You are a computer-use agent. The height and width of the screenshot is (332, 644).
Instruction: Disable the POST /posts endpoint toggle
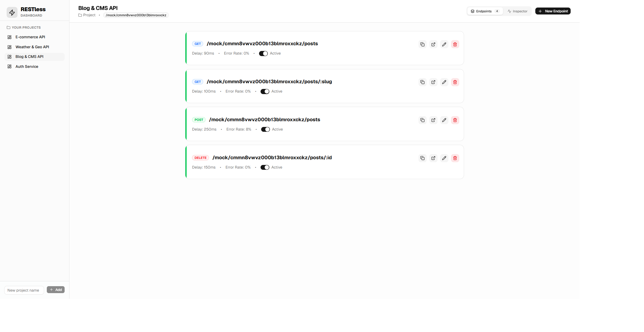(x=265, y=130)
